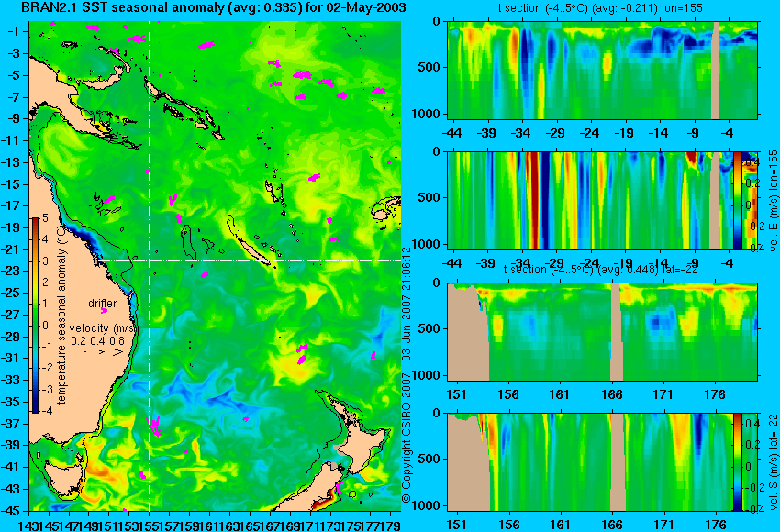Image resolution: width=780 pixels, height=532 pixels.
Task: Click '1000' depth label of eastward velocity section
Action: pos(427,244)
